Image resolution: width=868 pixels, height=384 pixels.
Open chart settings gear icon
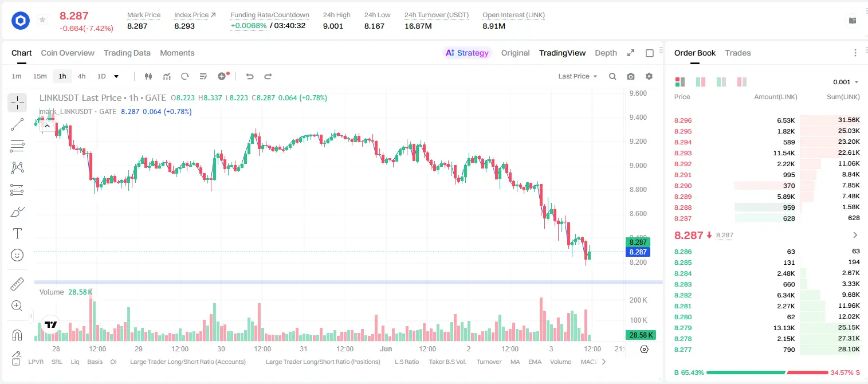click(x=649, y=76)
